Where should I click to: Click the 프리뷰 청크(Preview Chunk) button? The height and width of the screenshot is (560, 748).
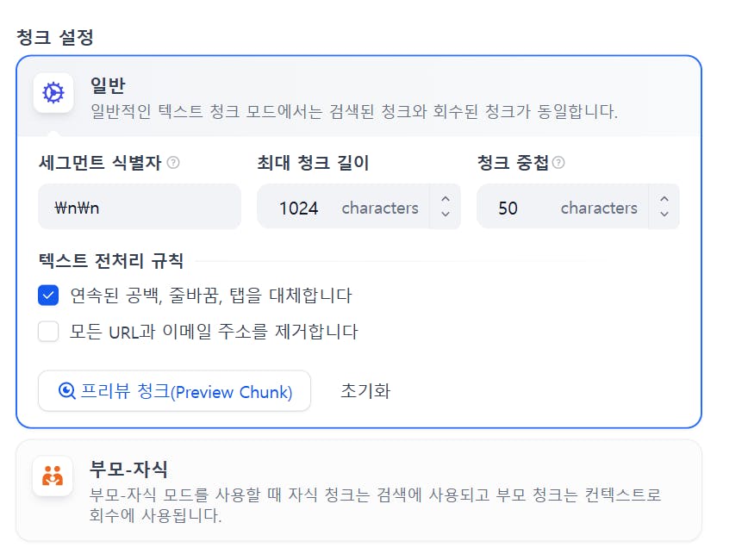click(x=175, y=391)
